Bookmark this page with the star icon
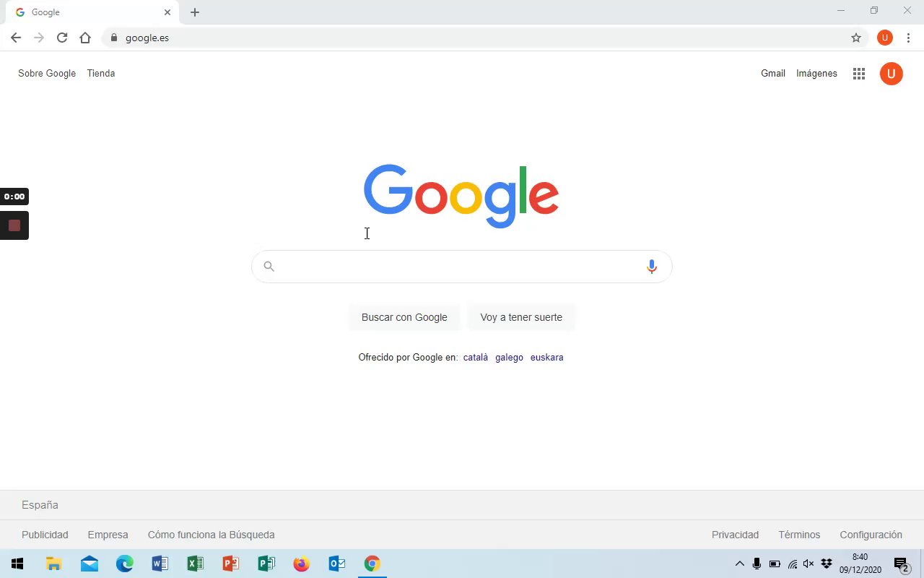This screenshot has height=578, width=924. [x=856, y=38]
